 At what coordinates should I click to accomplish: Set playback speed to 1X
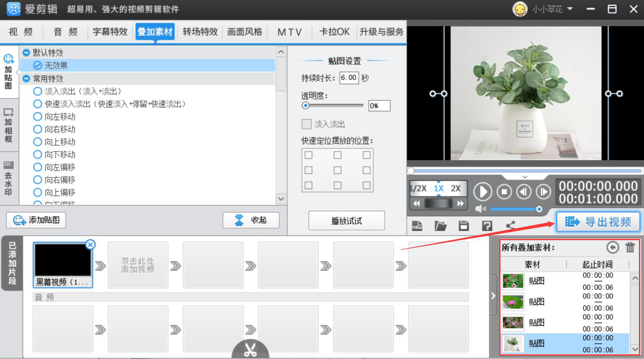pyautogui.click(x=439, y=188)
